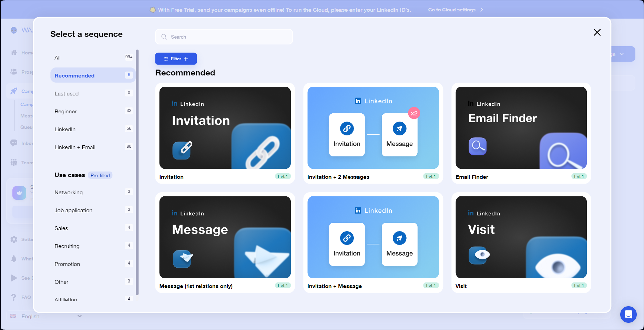The height and width of the screenshot is (330, 644).
Task: Open the English language dropdown
Action: click(47, 316)
